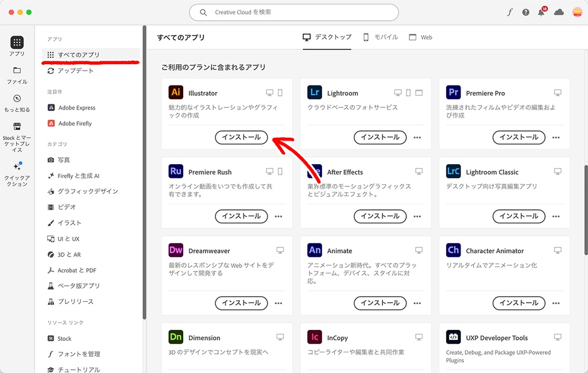Viewport: 588px width, 373px height.
Task: Select the グラフィックデザイン category
Action: click(83, 191)
